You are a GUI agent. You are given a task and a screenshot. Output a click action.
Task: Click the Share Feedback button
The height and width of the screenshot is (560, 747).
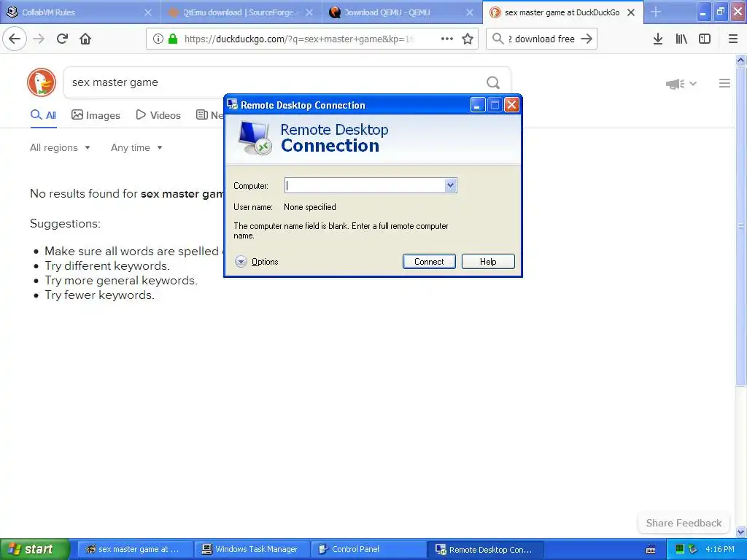684,523
